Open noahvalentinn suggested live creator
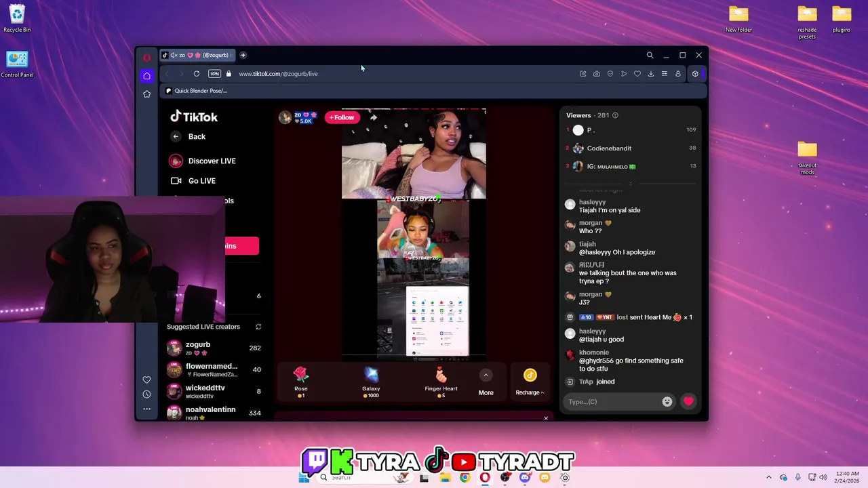Screen dimensions: 868x488 [214, 413]
